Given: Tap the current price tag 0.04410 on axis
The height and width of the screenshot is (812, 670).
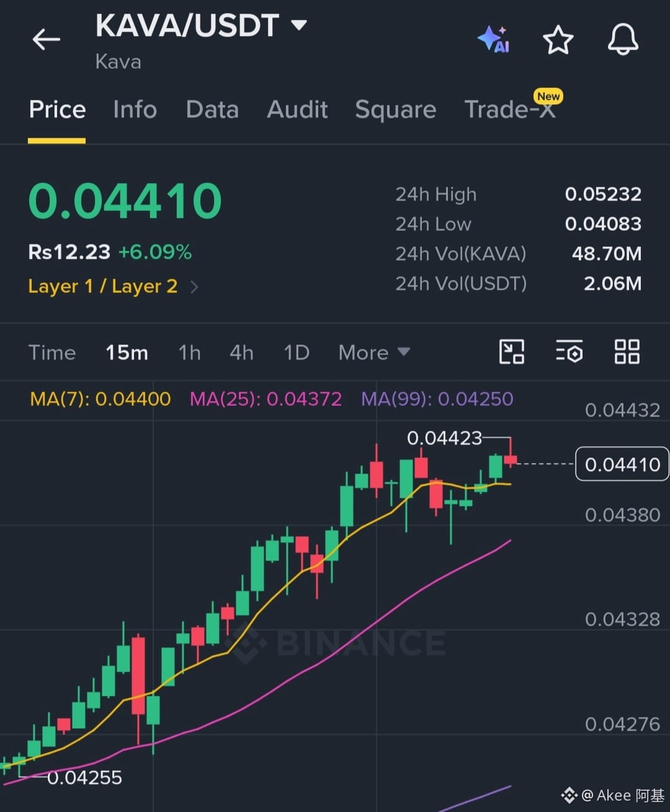Looking at the screenshot, I should click(x=622, y=464).
